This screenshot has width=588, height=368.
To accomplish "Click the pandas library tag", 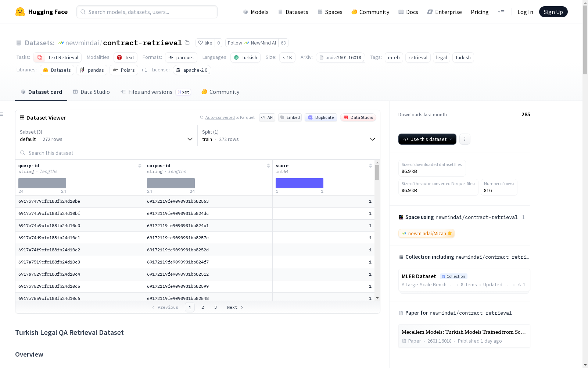I will click(x=92, y=70).
